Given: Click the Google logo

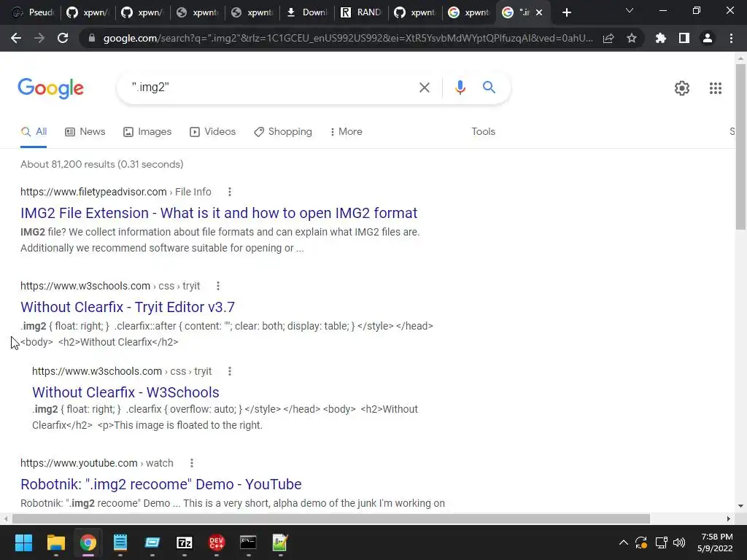Looking at the screenshot, I should point(51,88).
